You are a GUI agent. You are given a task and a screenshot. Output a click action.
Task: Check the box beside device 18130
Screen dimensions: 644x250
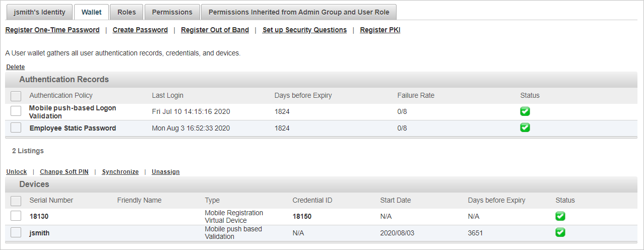point(16,216)
